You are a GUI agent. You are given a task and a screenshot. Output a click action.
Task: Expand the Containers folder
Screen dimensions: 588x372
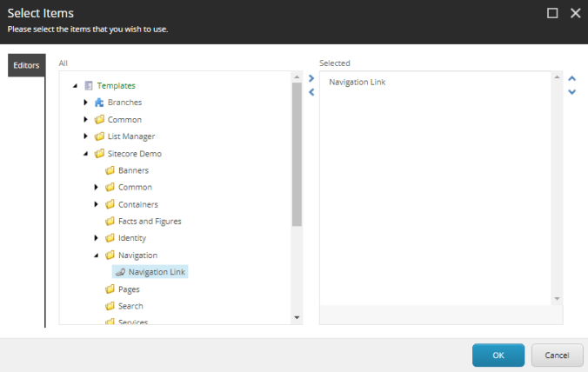pyautogui.click(x=96, y=204)
